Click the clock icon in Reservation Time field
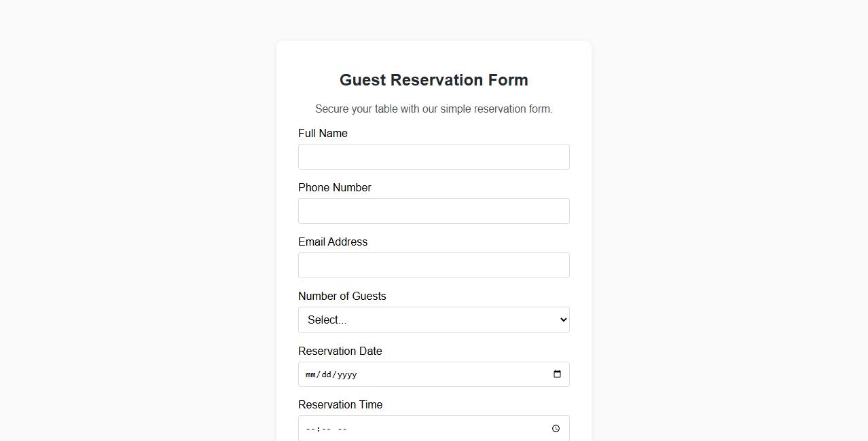Viewport: 868px width, 441px height. tap(556, 428)
